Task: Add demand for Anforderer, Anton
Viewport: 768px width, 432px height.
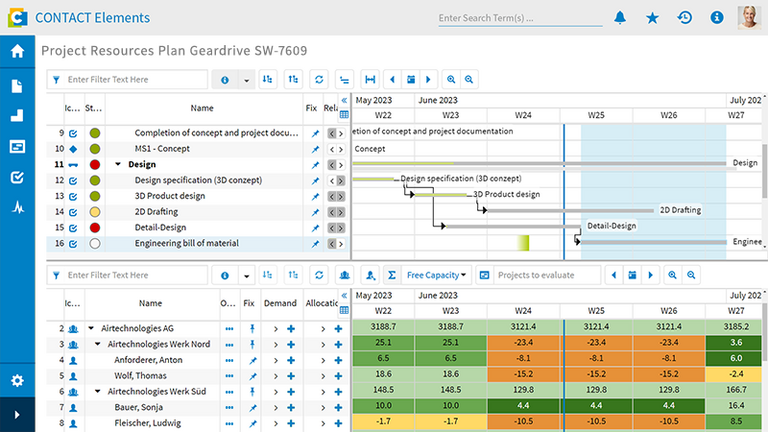Action: point(291,360)
